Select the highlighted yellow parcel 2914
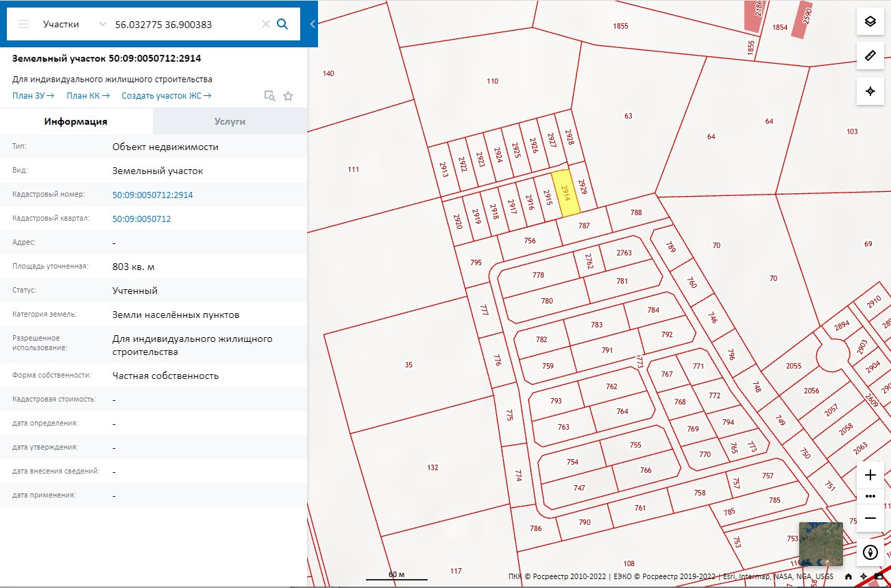891x588 pixels. point(566,194)
